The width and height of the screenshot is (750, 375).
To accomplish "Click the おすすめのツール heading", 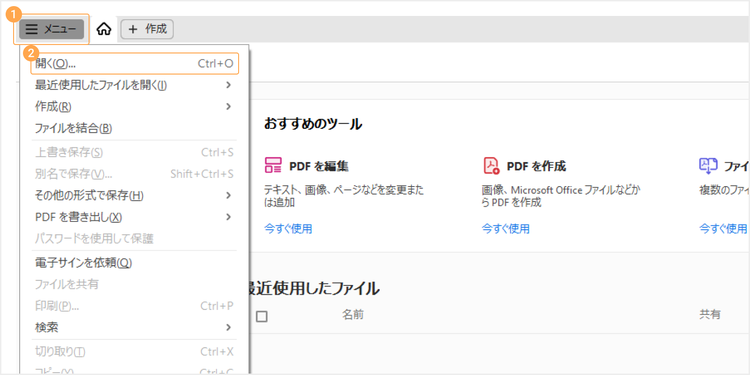I will [x=313, y=124].
